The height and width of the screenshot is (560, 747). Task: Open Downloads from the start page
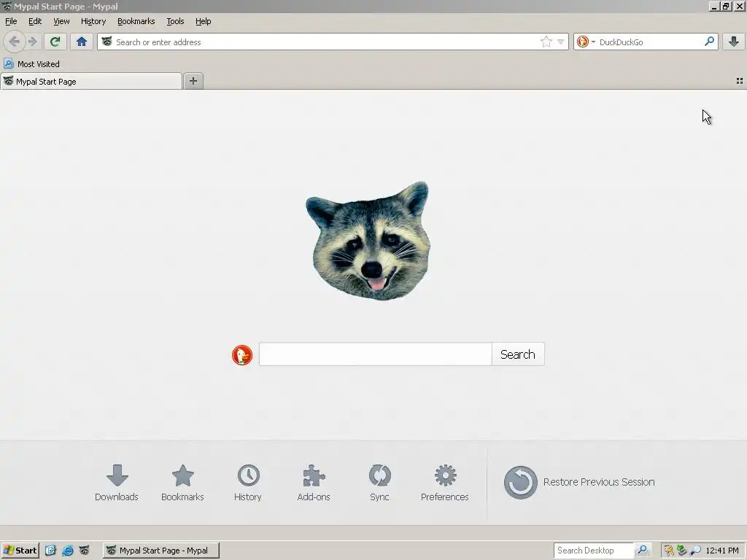117,483
